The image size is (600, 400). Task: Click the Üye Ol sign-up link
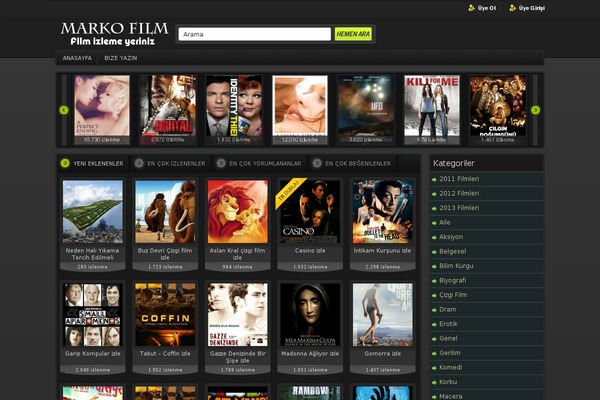[x=487, y=8]
